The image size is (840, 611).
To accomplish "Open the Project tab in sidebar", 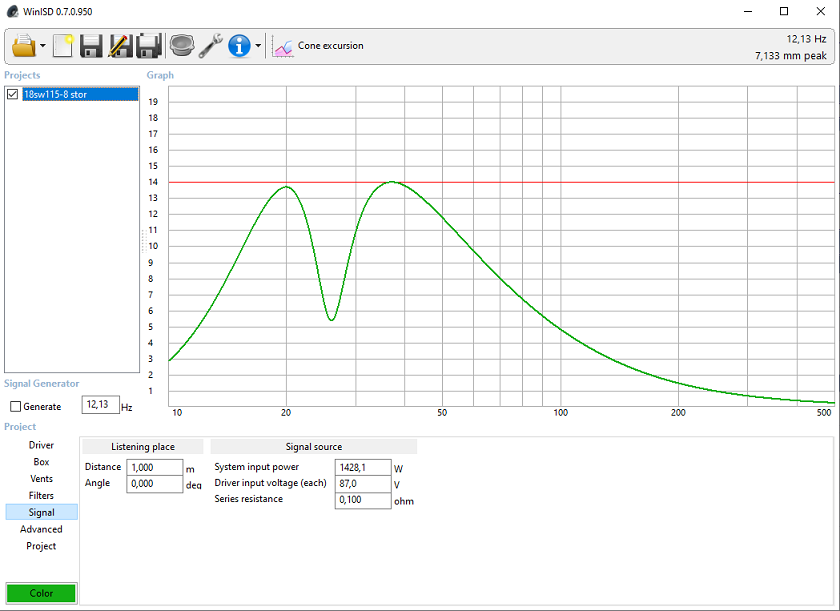I will click(41, 546).
